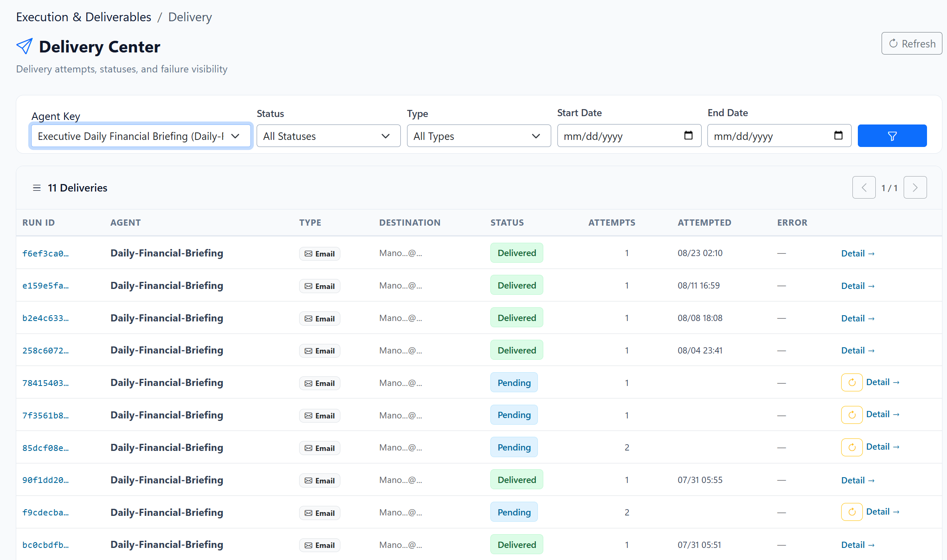The height and width of the screenshot is (560, 947).
Task: Click Email type badge in f9cdecba row
Action: click(320, 513)
